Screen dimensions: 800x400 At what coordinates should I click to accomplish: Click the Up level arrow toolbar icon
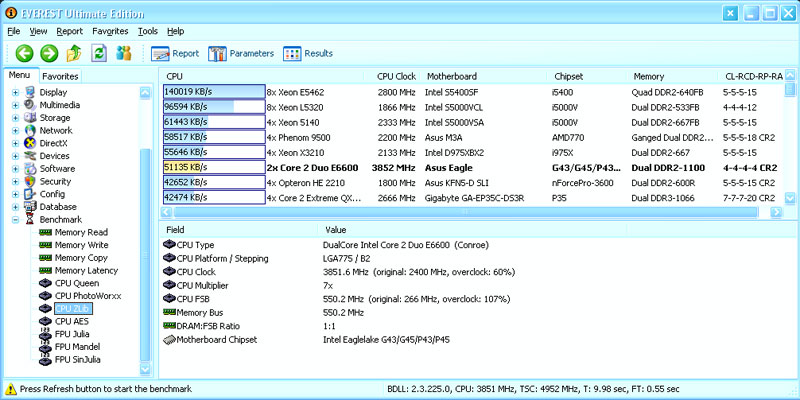point(74,53)
